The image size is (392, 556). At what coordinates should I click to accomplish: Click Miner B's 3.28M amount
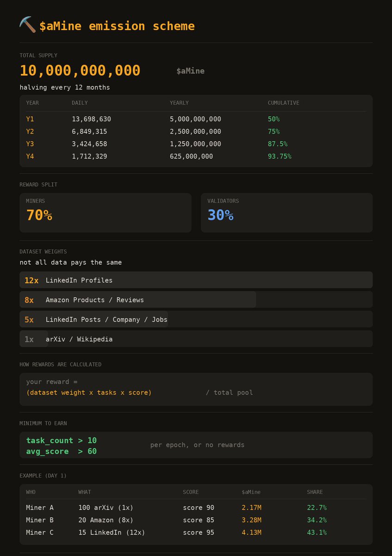251,520
